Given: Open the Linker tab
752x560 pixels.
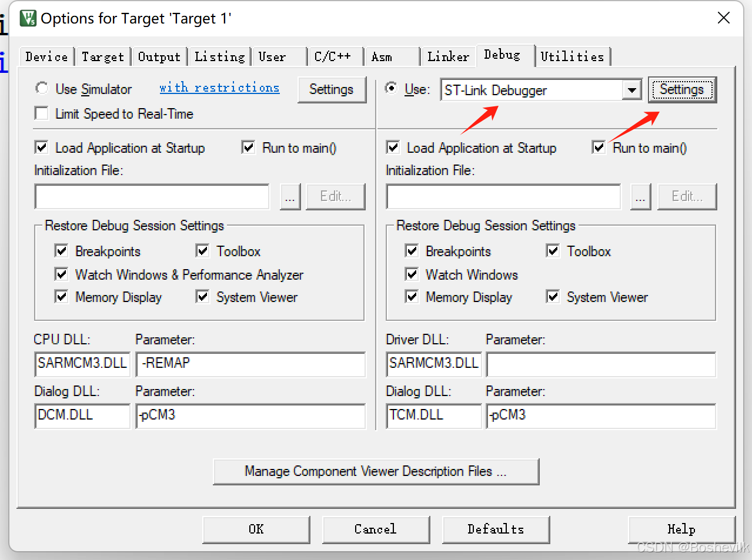Looking at the screenshot, I should point(448,57).
